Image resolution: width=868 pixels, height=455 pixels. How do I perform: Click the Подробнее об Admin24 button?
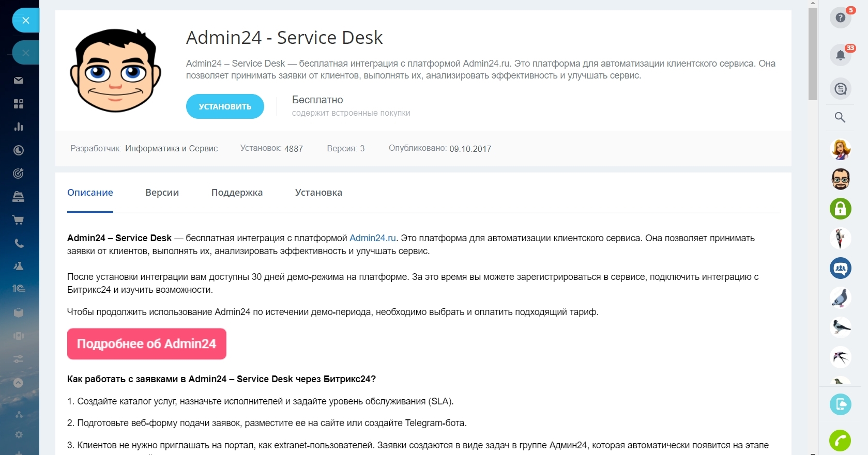point(147,344)
